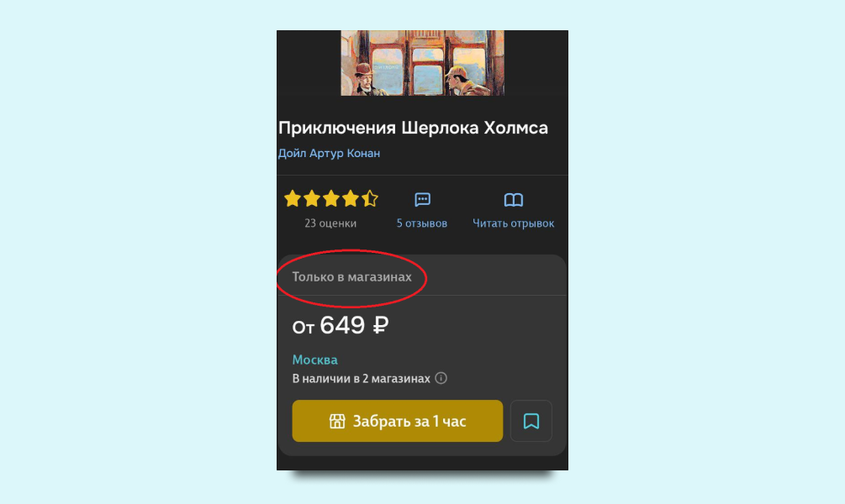Click В наличии в 2 магазинах text

point(361,379)
